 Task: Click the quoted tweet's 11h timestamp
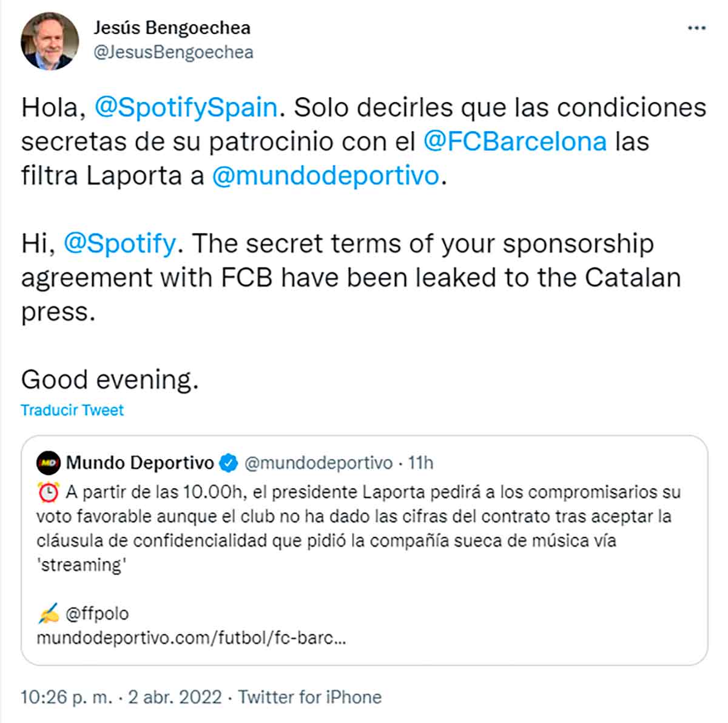[420, 463]
